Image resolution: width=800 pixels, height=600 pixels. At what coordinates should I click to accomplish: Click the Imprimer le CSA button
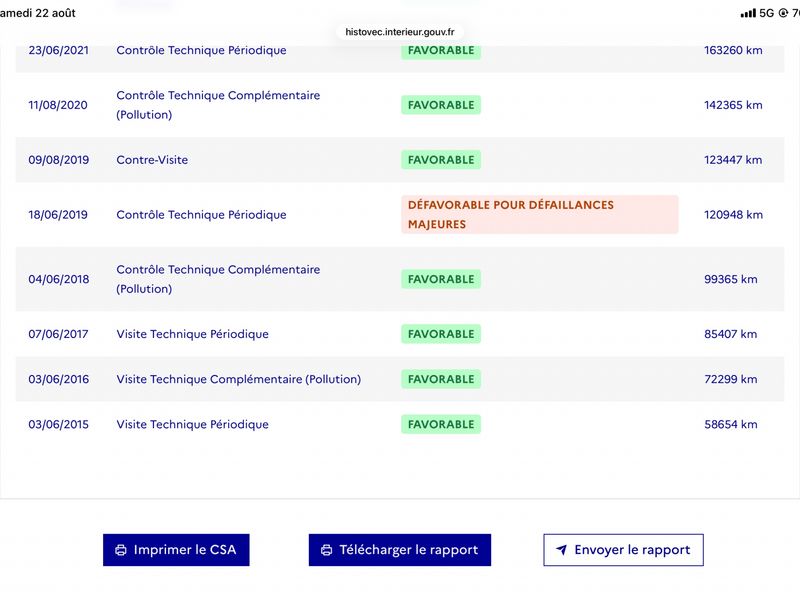point(176,550)
